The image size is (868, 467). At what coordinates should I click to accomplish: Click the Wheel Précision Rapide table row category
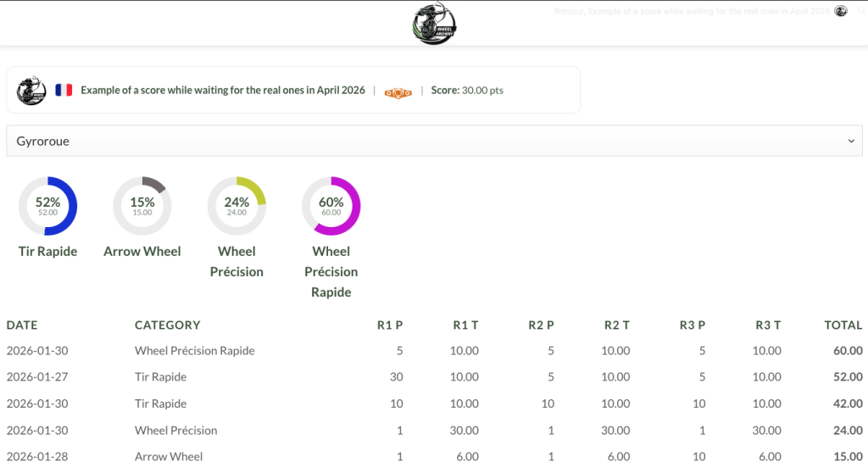(x=194, y=351)
